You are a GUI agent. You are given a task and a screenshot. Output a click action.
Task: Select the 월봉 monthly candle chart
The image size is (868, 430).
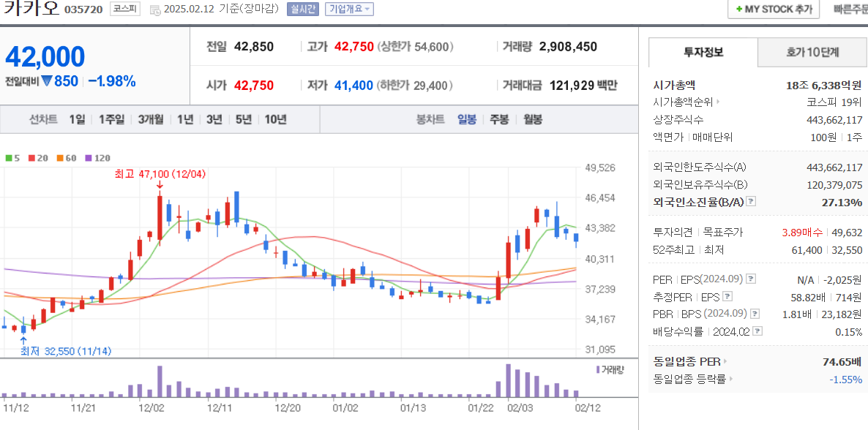point(533,119)
